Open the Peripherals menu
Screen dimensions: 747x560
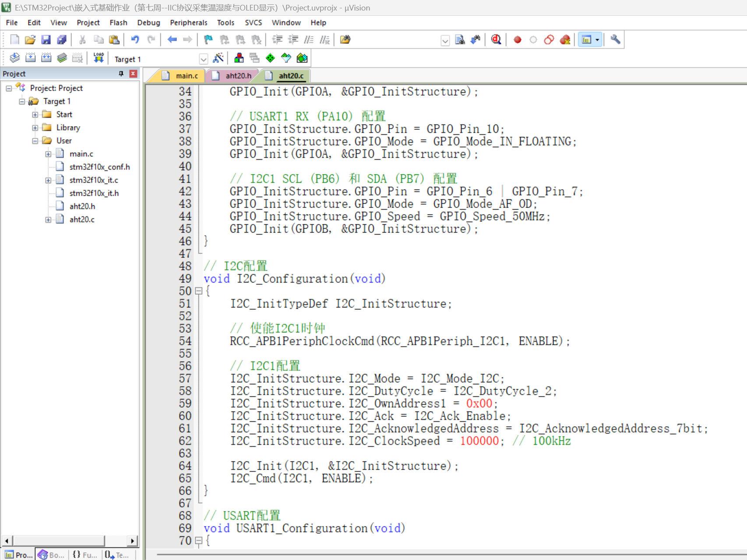point(188,22)
